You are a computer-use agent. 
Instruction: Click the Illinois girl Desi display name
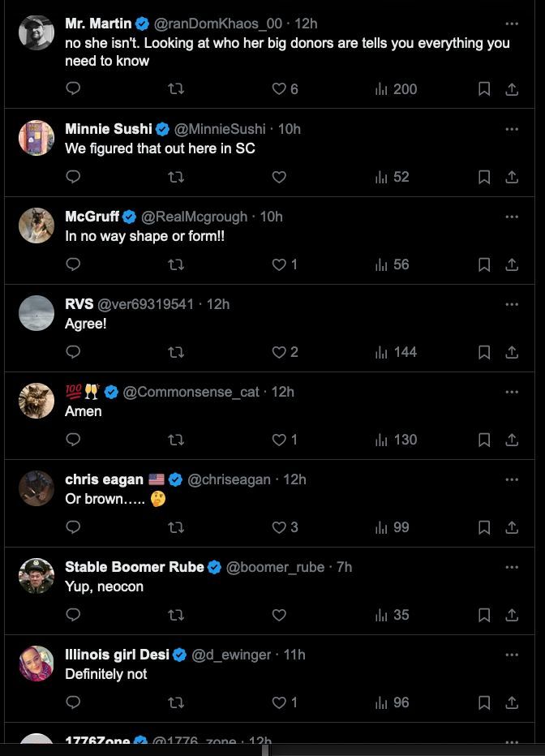pos(117,655)
